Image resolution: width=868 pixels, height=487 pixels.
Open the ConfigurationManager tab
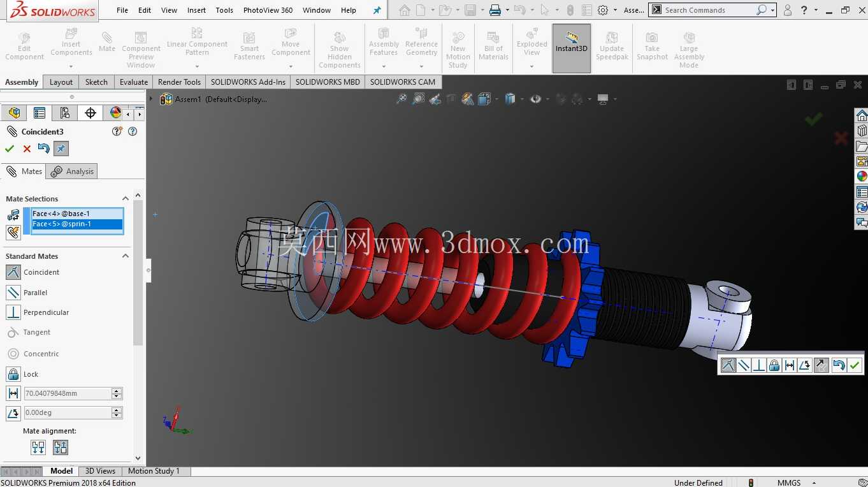[x=65, y=113]
